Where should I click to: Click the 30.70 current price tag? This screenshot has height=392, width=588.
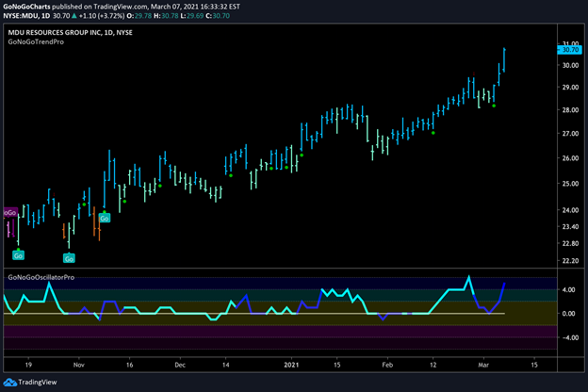(x=569, y=50)
